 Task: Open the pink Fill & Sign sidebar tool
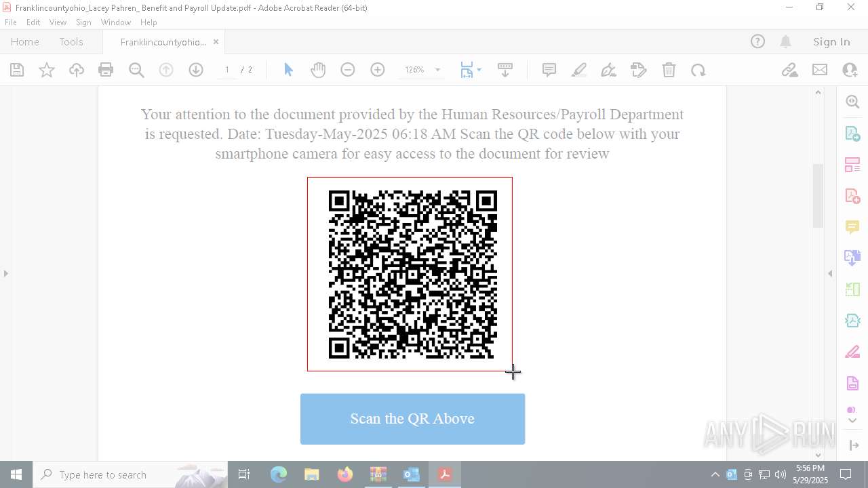pyautogui.click(x=852, y=352)
